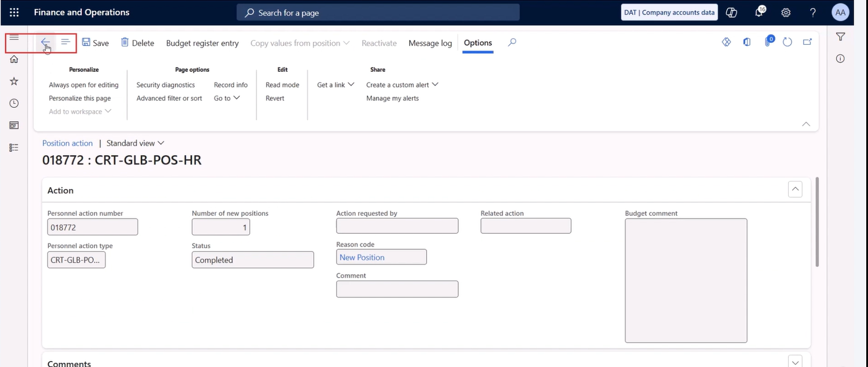Open Create a custom alert dropdown
The width and height of the screenshot is (868, 367).
402,85
